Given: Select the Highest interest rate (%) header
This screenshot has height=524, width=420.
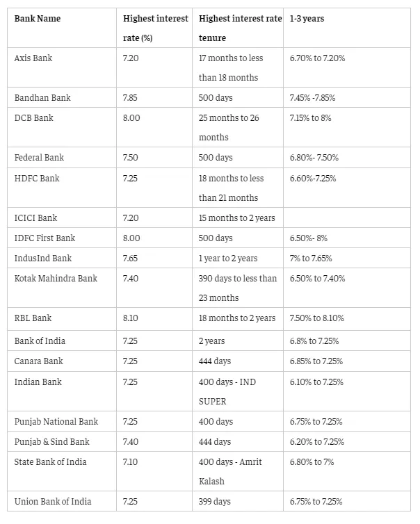Looking at the screenshot, I should [154, 28].
